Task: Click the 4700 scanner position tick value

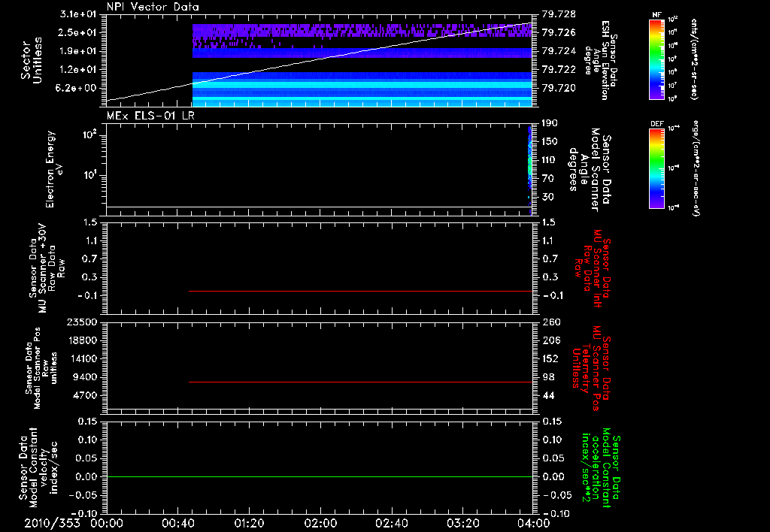Action: [x=84, y=395]
